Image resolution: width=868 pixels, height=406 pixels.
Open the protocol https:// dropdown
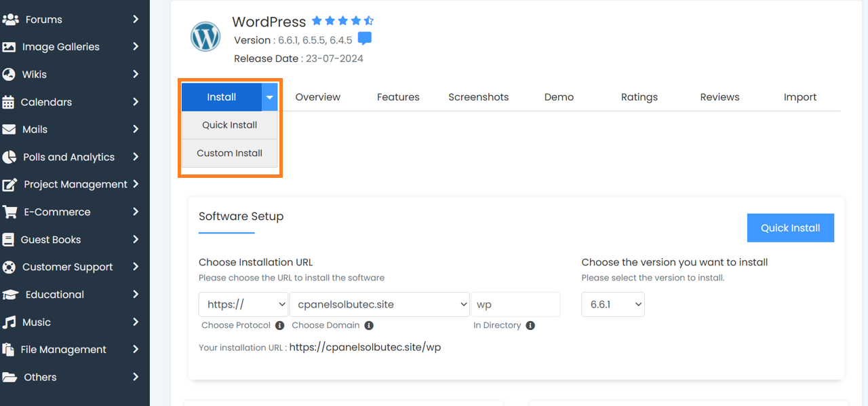point(243,304)
